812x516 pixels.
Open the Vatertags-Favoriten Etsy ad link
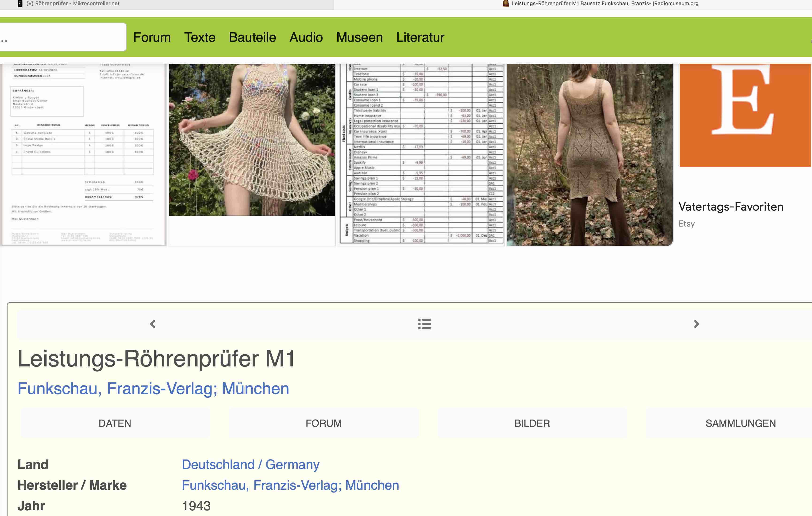point(731,207)
